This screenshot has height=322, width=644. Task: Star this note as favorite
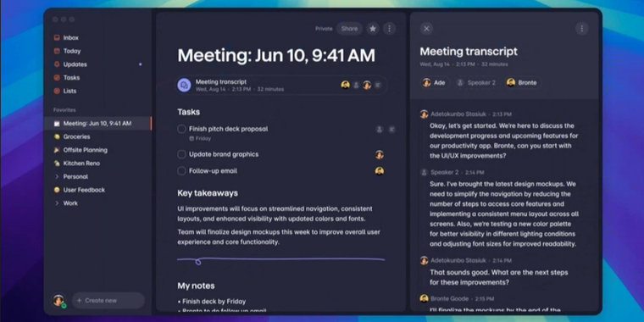point(373,29)
